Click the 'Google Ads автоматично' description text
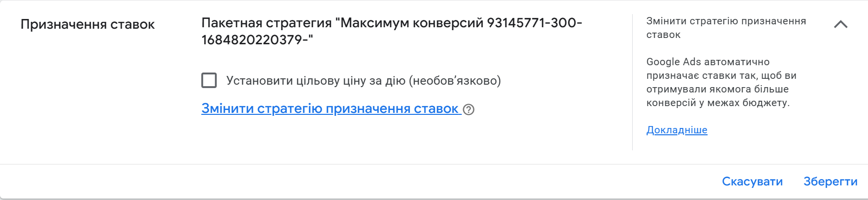This screenshot has width=868, height=200. (x=708, y=62)
